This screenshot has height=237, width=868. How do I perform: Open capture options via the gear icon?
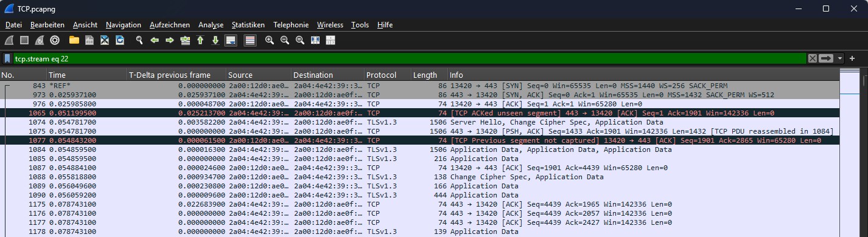point(55,40)
